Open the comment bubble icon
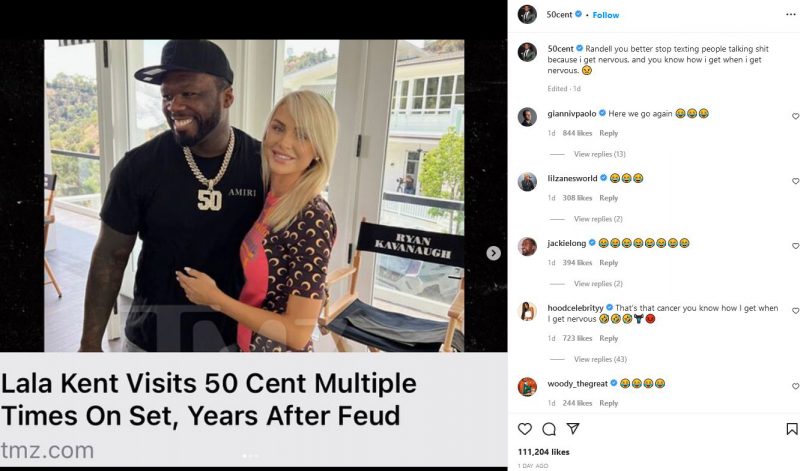 pyautogui.click(x=549, y=429)
